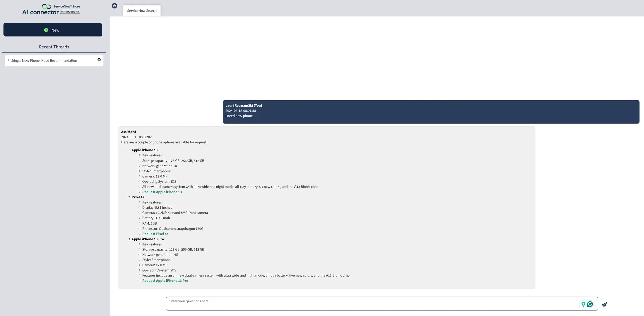The height and width of the screenshot is (316, 644).
Task: Click 'Camera: 12.2MP rear and 8MP front camera'
Action: [175, 213]
